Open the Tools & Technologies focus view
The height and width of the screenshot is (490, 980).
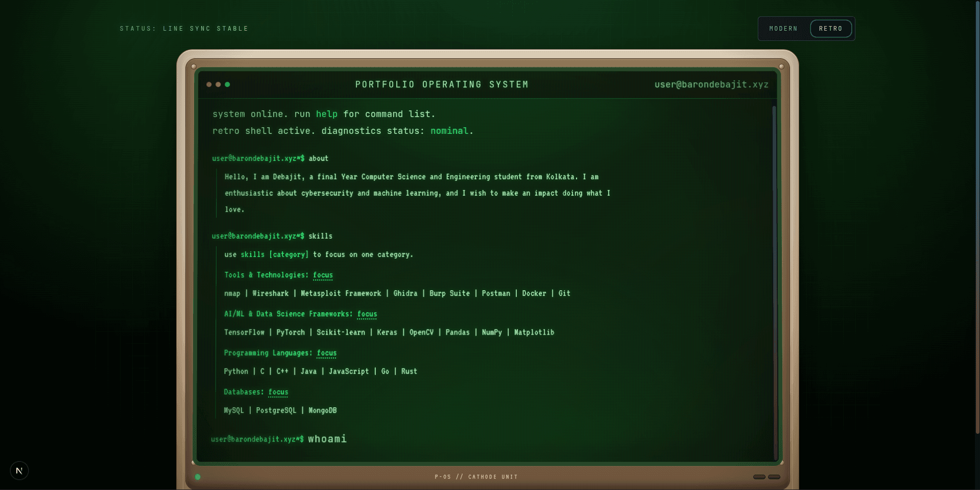click(x=323, y=275)
